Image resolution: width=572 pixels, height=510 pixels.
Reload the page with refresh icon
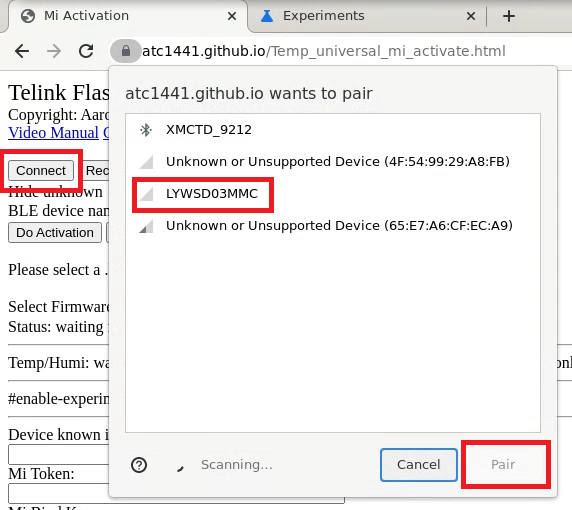pos(86,51)
